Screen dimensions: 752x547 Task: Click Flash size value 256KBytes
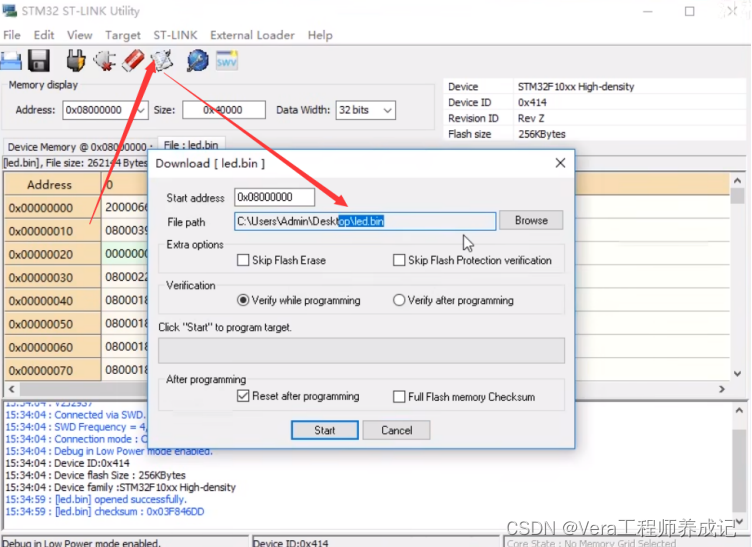[x=541, y=134]
